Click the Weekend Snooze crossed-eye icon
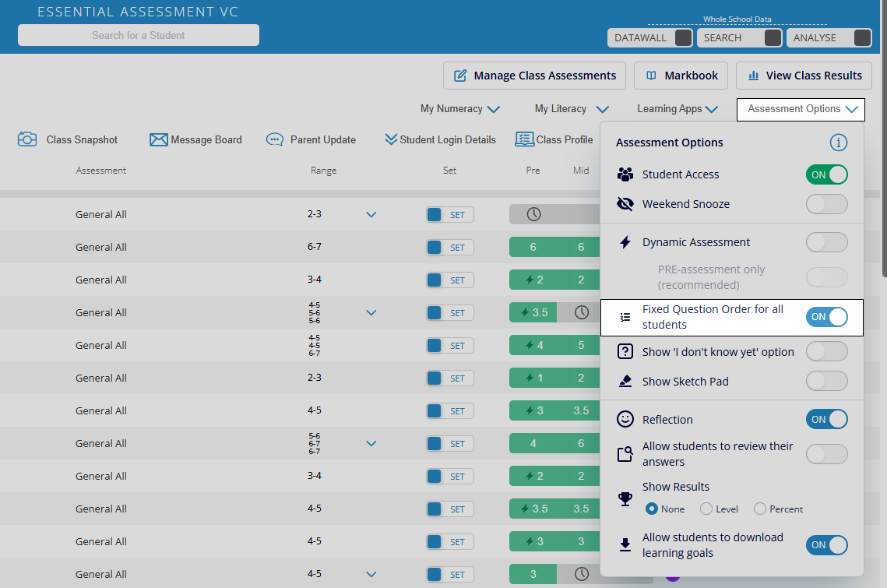 625,204
